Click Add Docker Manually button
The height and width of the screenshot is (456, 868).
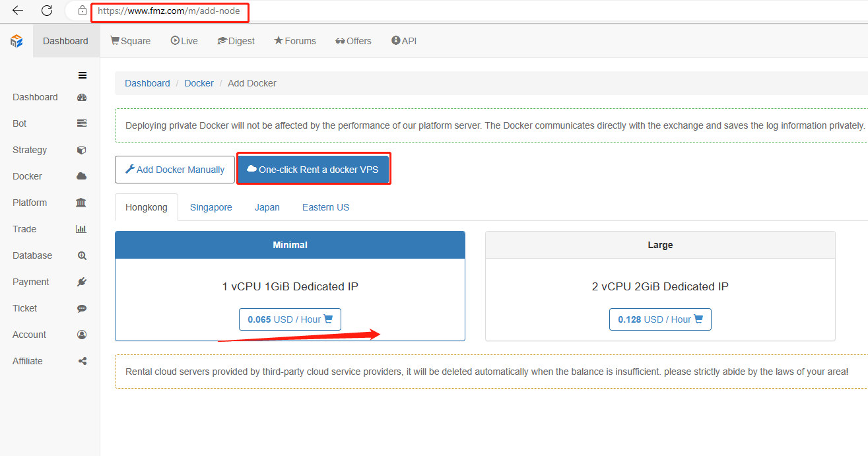pos(174,170)
